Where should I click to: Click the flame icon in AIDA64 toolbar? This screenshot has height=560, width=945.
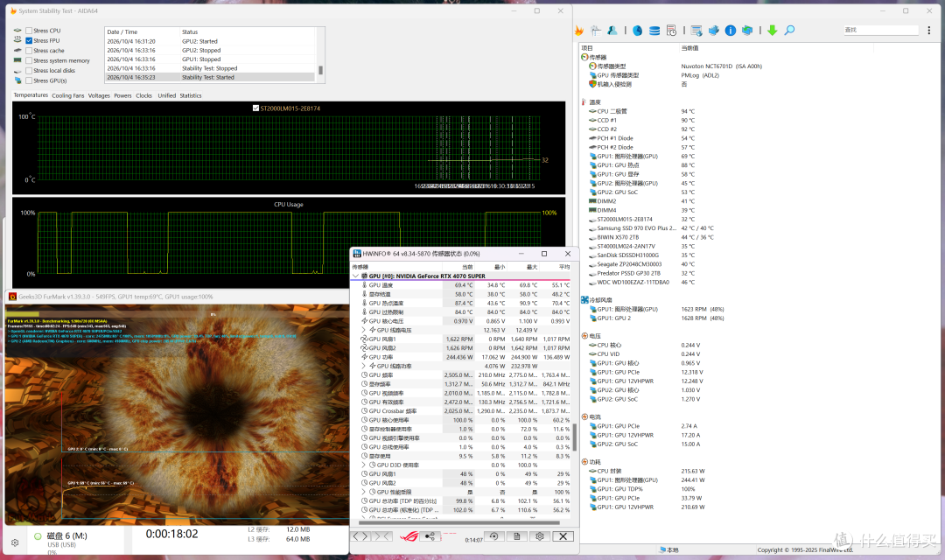tap(579, 30)
